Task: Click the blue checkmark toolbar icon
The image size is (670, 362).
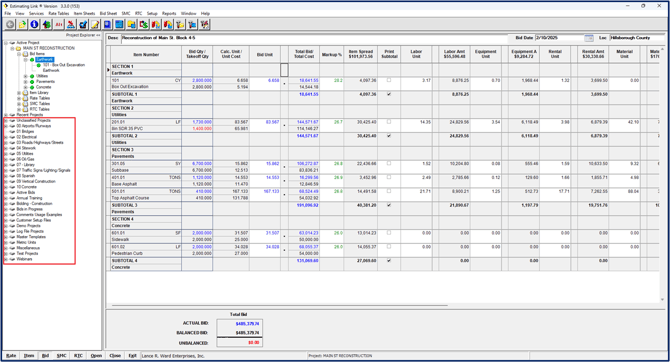Action: click(83, 24)
